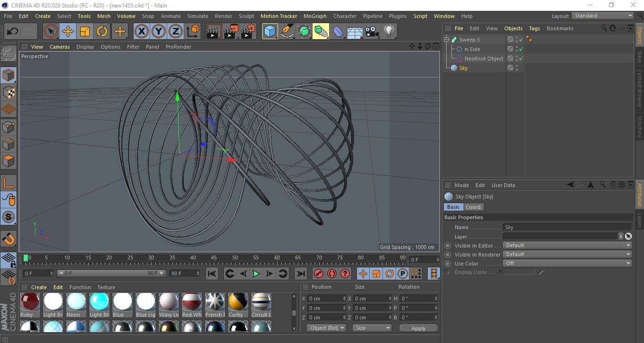Screen dimensions: 644x343
Task: Select the Move tool in top toolbar
Action: 68,32
